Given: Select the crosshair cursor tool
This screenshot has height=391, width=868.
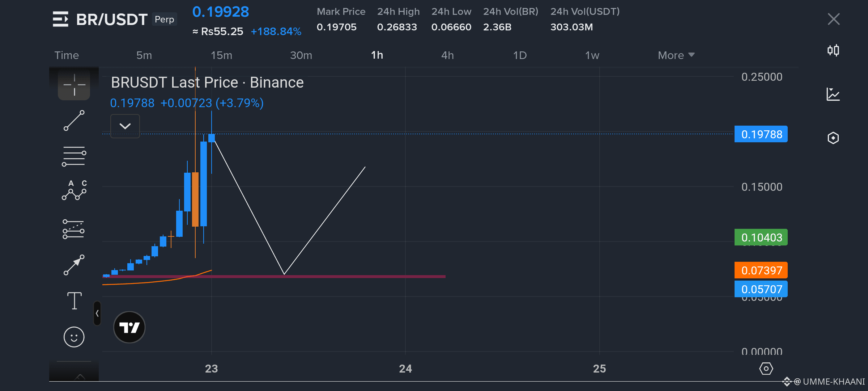Looking at the screenshot, I should point(74,85).
